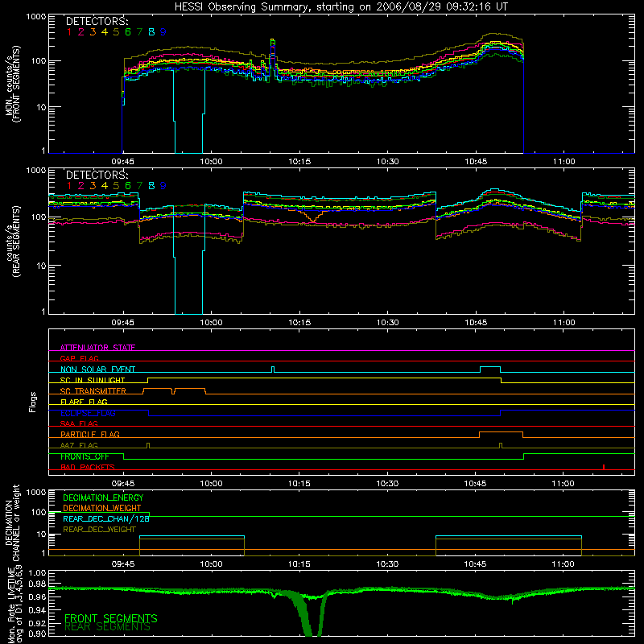Click the FLARE_FLAG label
Screen dimensions: 644x644
(x=84, y=402)
